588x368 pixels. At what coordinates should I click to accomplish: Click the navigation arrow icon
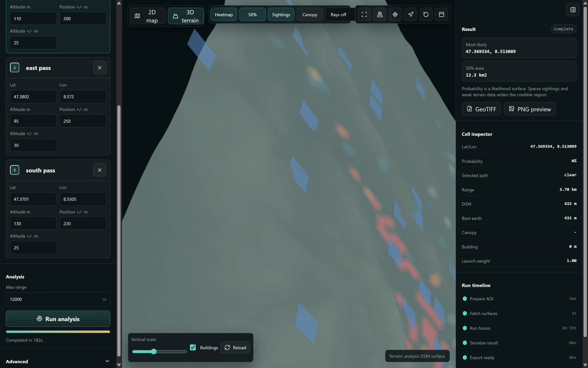pyautogui.click(x=410, y=14)
